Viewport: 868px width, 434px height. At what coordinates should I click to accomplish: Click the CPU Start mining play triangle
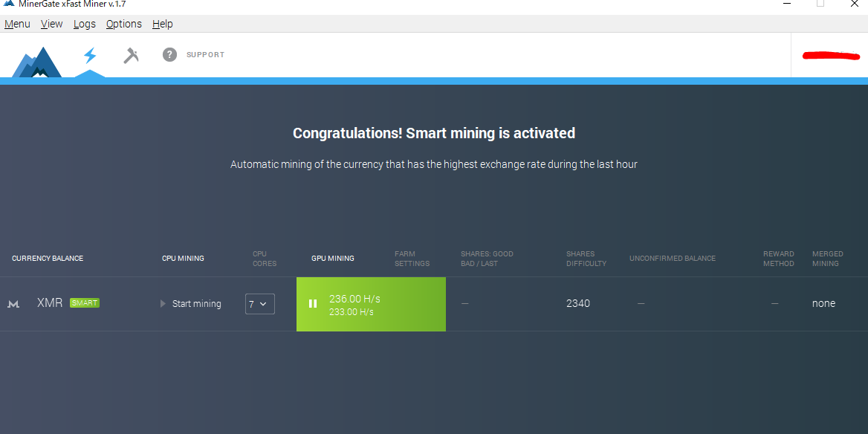point(163,303)
